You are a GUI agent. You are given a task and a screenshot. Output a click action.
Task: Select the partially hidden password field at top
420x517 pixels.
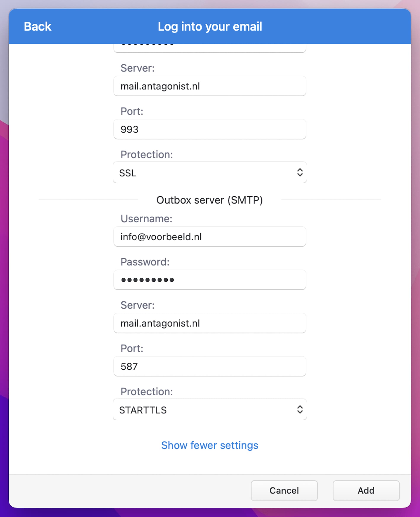210,48
